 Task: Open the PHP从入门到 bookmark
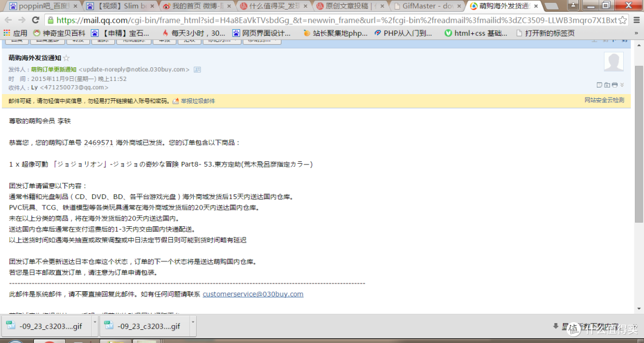click(403, 33)
